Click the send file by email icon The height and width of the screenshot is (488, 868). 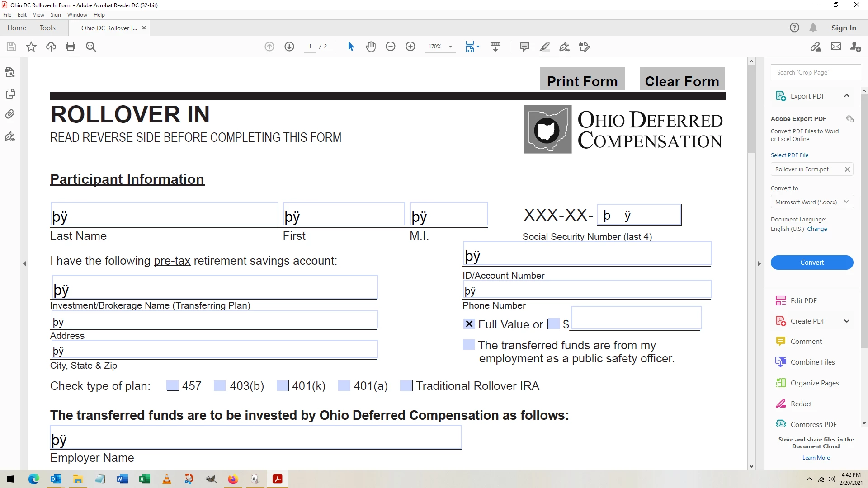[836, 47]
